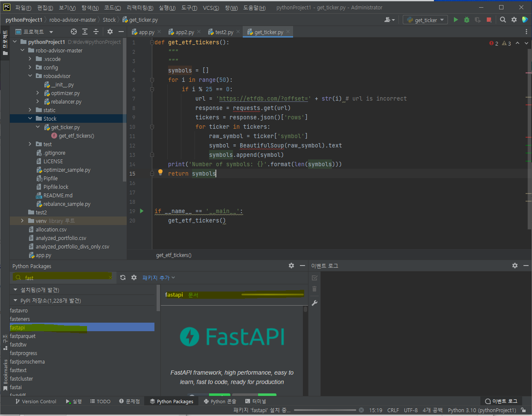Open Search Everywhere magnifier icon
The height and width of the screenshot is (416, 532).
[x=503, y=20]
